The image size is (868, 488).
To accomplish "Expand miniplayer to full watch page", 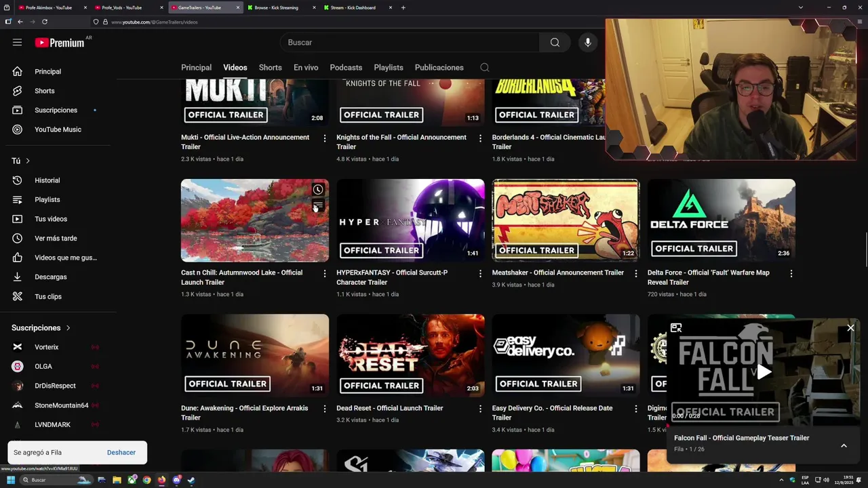I will [676, 328].
